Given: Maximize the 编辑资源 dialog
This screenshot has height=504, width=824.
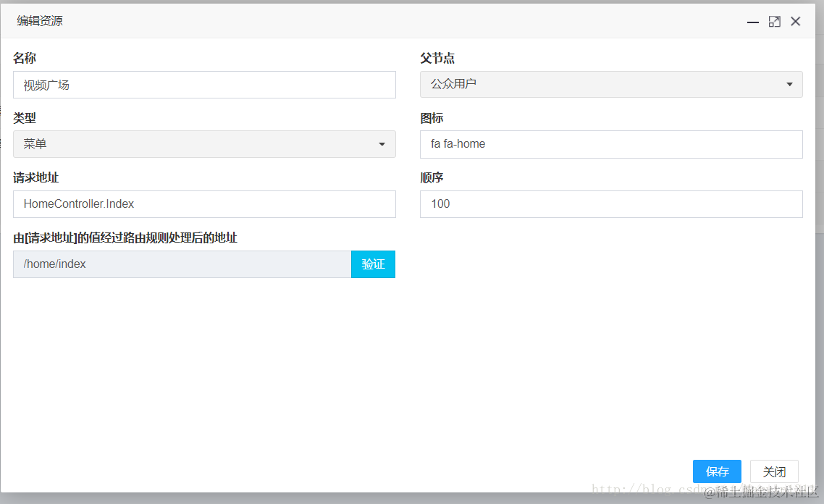Looking at the screenshot, I should tap(775, 22).
